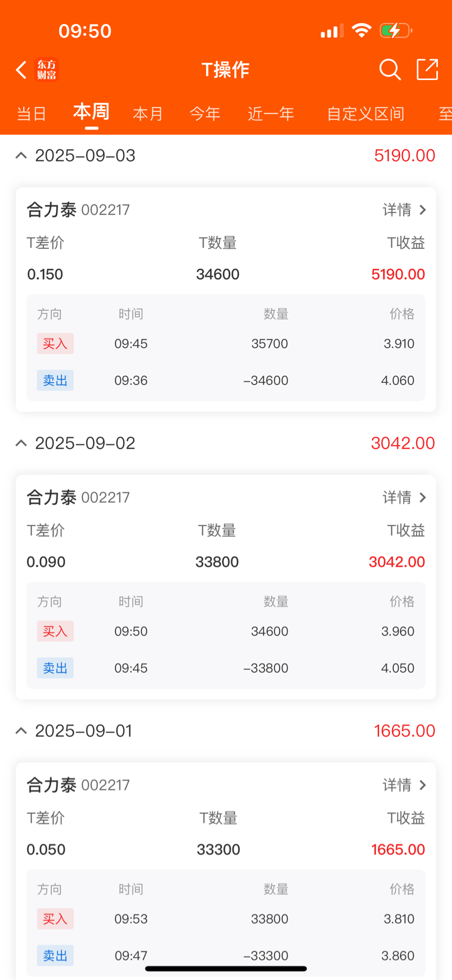The width and height of the screenshot is (452, 980).
Task: Open 详情 for the 09-02 trade
Action: click(x=404, y=498)
